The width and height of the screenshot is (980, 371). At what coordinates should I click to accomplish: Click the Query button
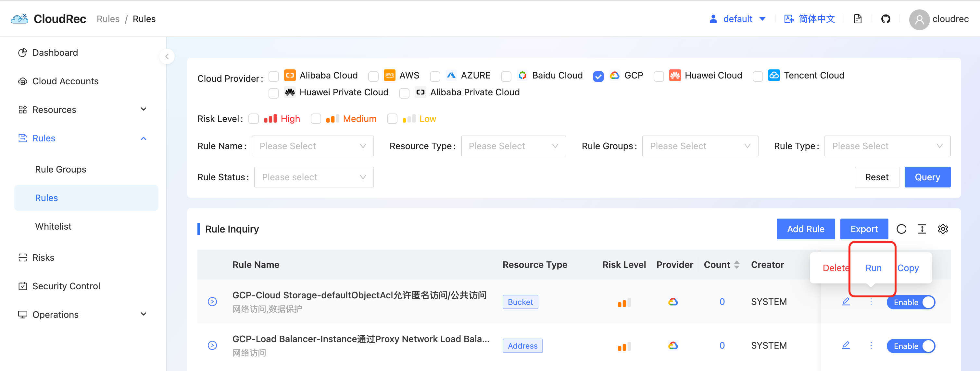[x=927, y=177]
